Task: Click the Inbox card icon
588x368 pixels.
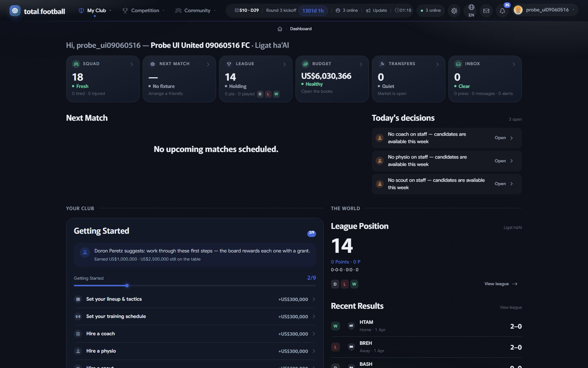Action: (458, 64)
